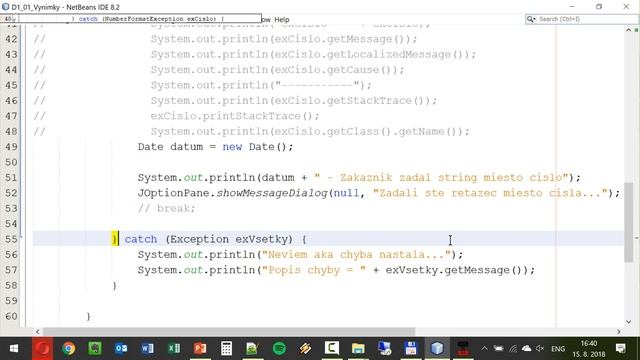The width and height of the screenshot is (640, 360).
Task: Open the battery status tray icon
Action: point(498,349)
